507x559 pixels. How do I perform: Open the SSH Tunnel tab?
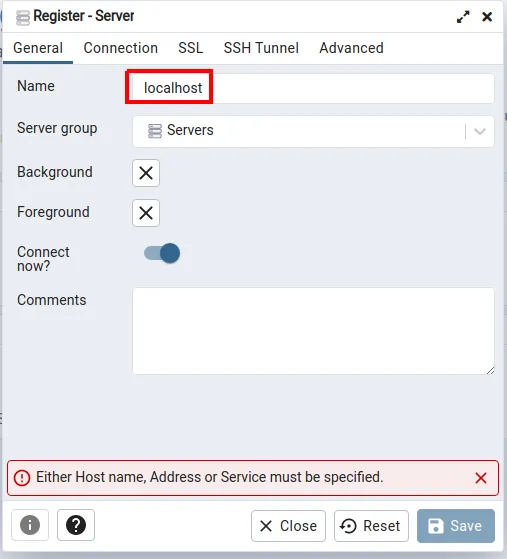(x=261, y=48)
